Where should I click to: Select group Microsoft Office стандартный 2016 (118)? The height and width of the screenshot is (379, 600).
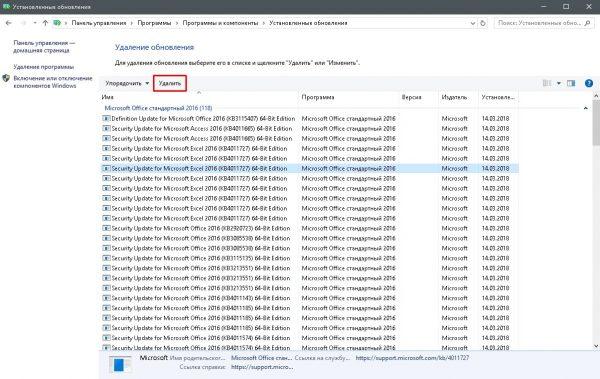[158, 108]
